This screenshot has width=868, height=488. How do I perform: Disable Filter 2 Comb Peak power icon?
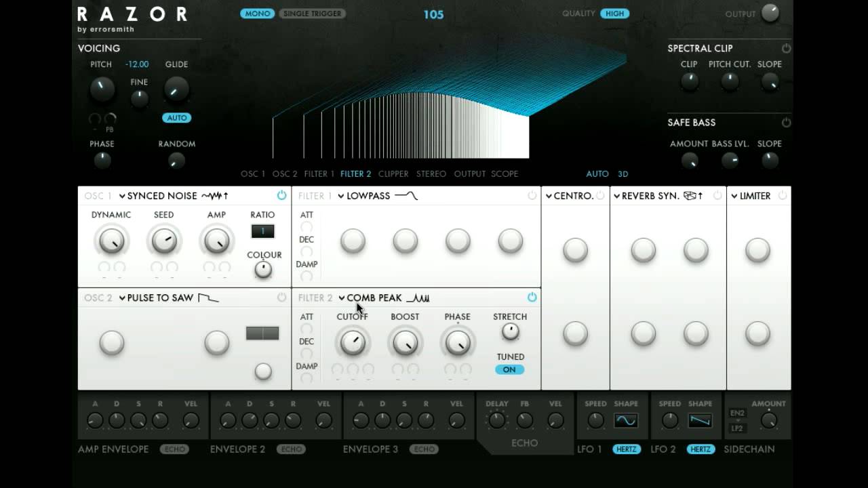(x=532, y=298)
